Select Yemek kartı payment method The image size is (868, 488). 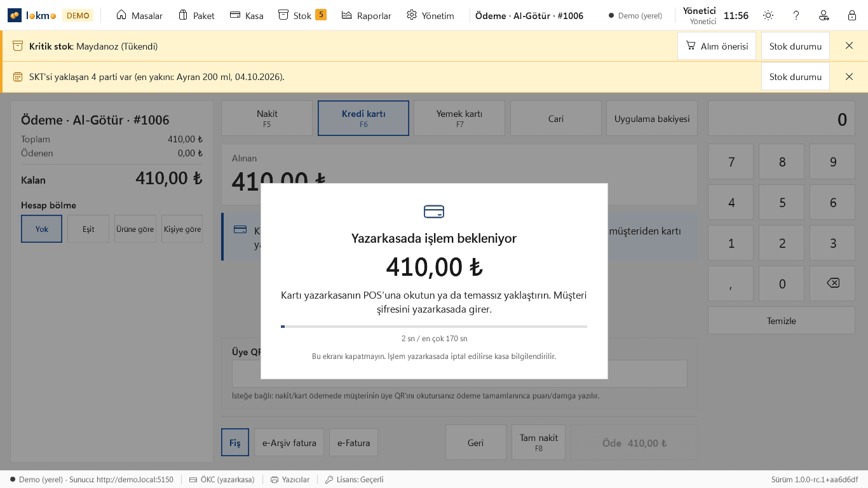point(459,118)
